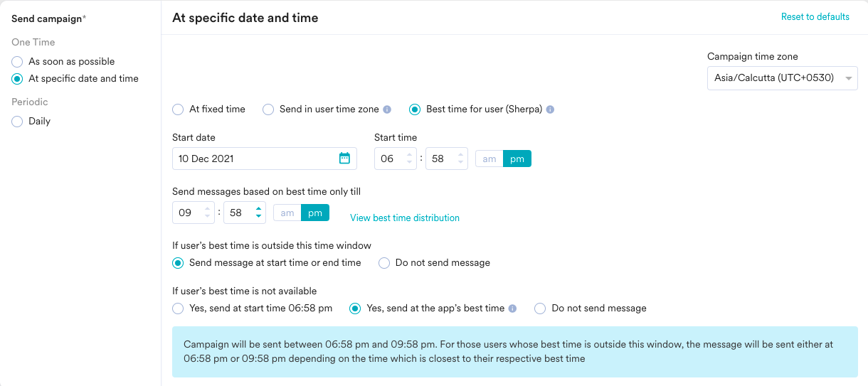Decrease the Start time minute with down arrow
The width and height of the screenshot is (868, 386).
pos(460,163)
